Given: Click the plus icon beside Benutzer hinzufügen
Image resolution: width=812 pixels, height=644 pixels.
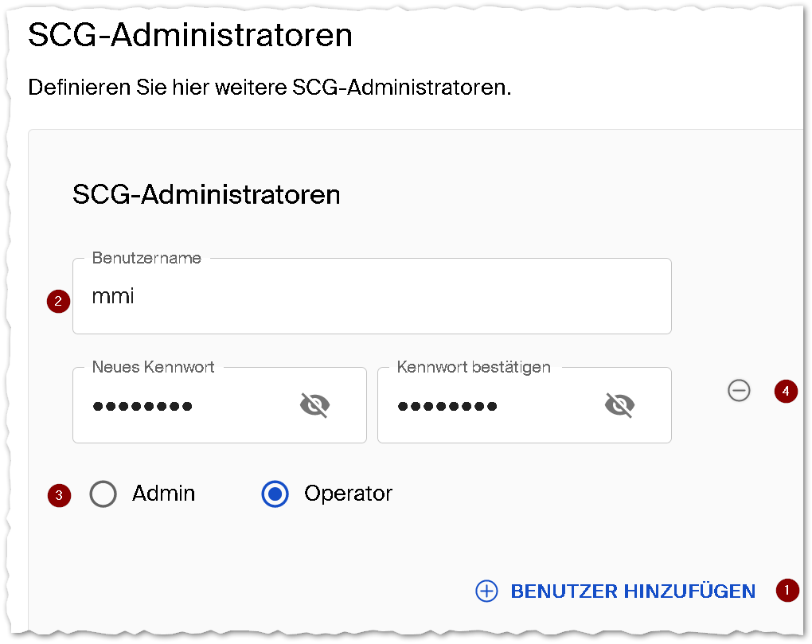Looking at the screenshot, I should click(486, 591).
